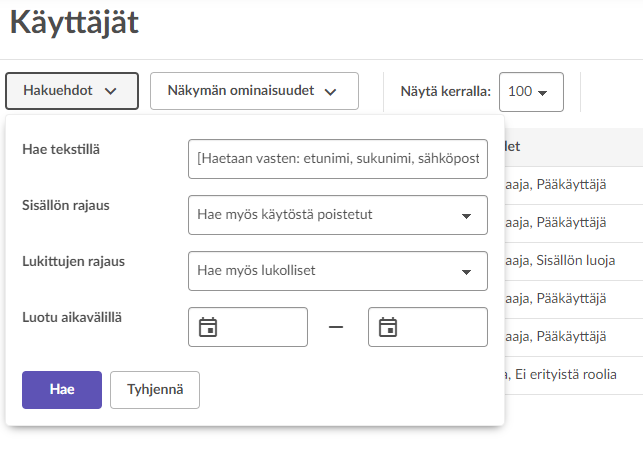This screenshot has width=643, height=451.
Task: Open calendar picker for the end date
Action: point(388,327)
